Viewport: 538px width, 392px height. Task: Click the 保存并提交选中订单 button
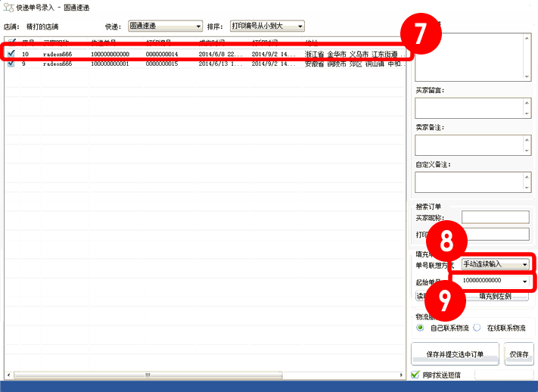tap(455, 354)
